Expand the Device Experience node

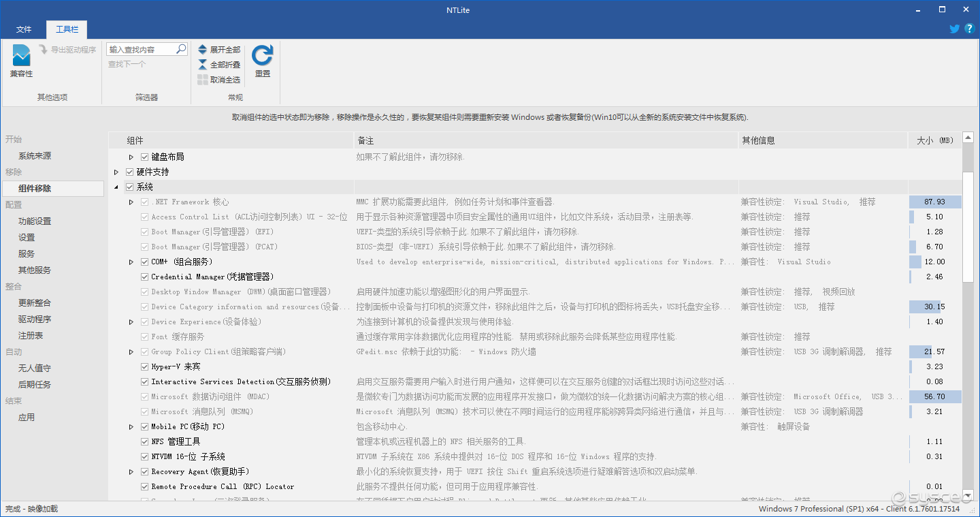(x=131, y=322)
